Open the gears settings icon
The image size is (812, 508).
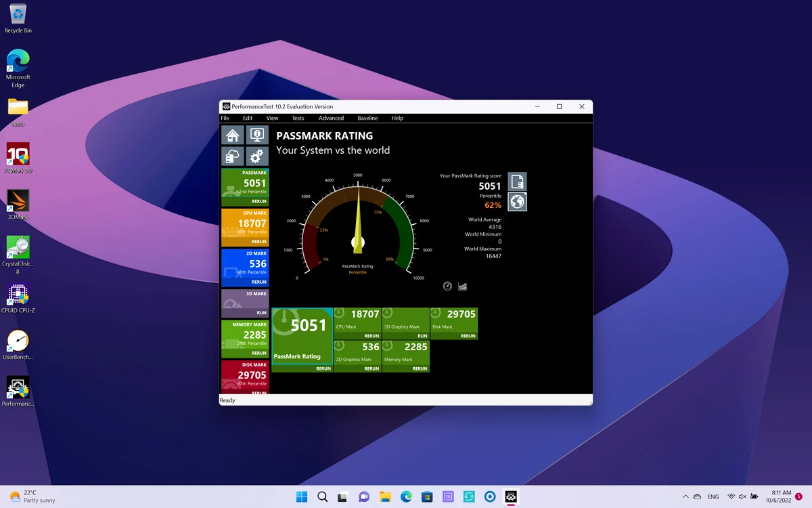click(256, 156)
